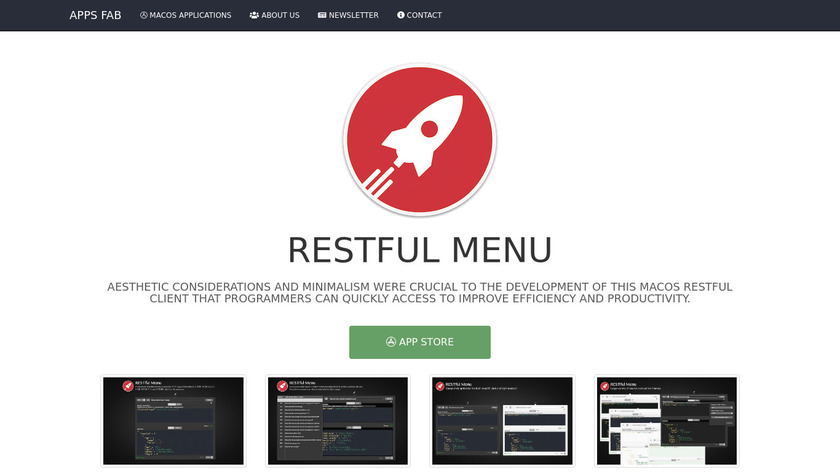This screenshot has width=840, height=472.
Task: Click the RESTFUL MENU heading text
Action: [x=420, y=250]
